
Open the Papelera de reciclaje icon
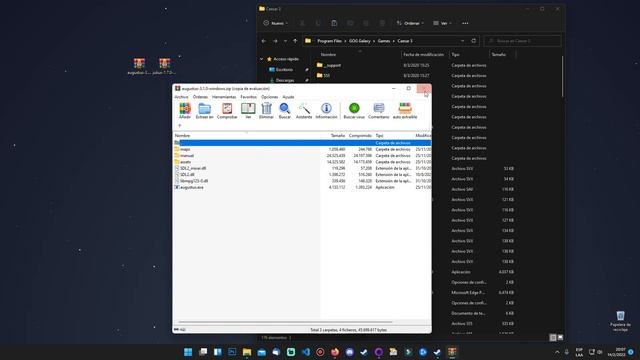620,321
